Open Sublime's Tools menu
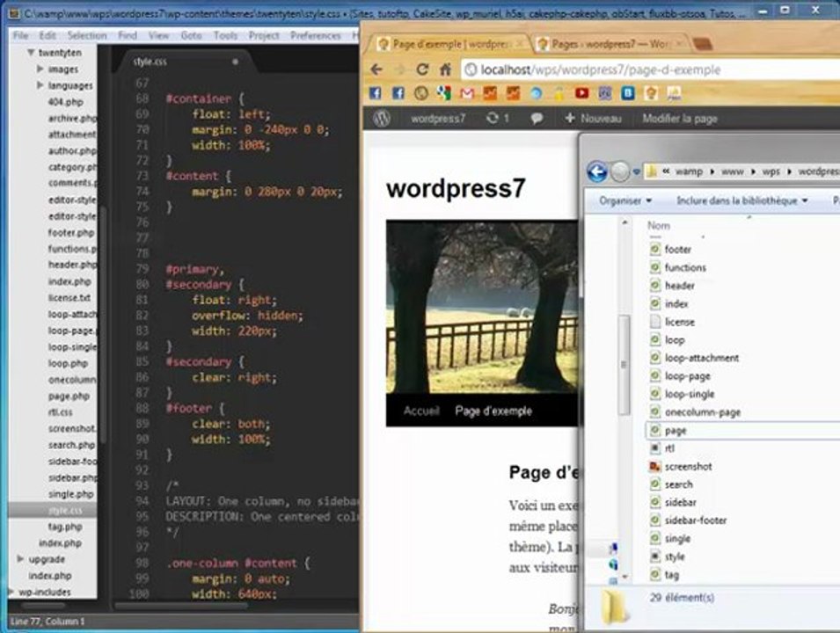This screenshot has height=633, width=840. click(225, 35)
